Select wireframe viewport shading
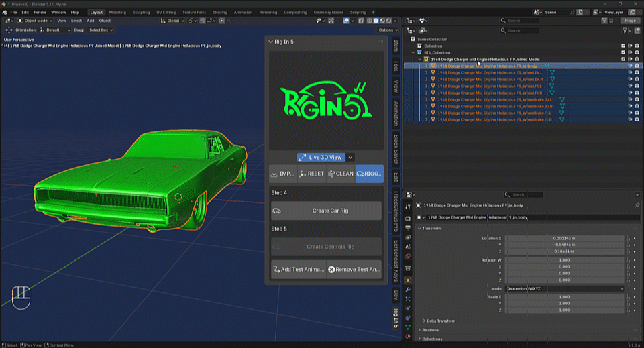Image resolution: width=644 pixels, height=348 pixels. point(369,21)
